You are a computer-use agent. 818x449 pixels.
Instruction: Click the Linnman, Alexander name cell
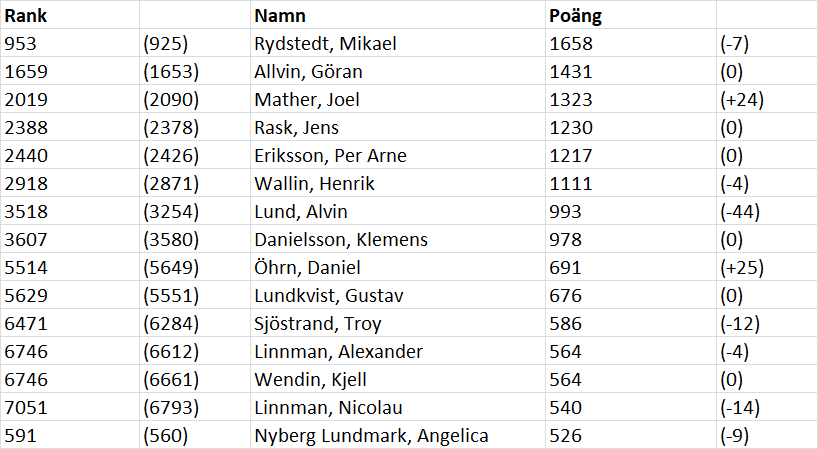point(338,352)
